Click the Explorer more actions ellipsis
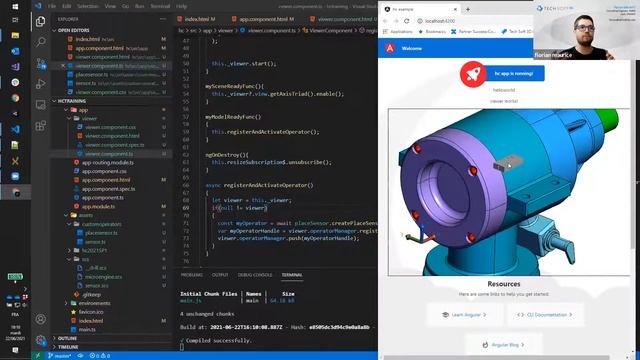This screenshot has width=640, height=360. tap(163, 19)
